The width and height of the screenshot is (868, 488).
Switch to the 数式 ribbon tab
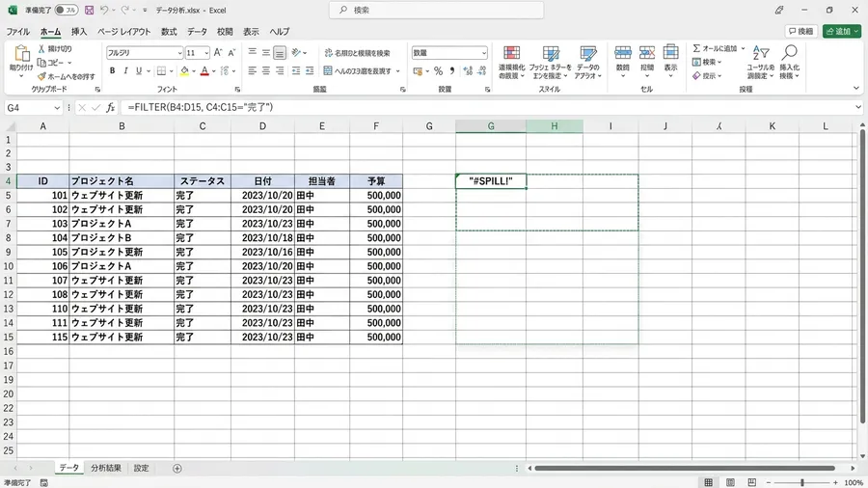(169, 32)
